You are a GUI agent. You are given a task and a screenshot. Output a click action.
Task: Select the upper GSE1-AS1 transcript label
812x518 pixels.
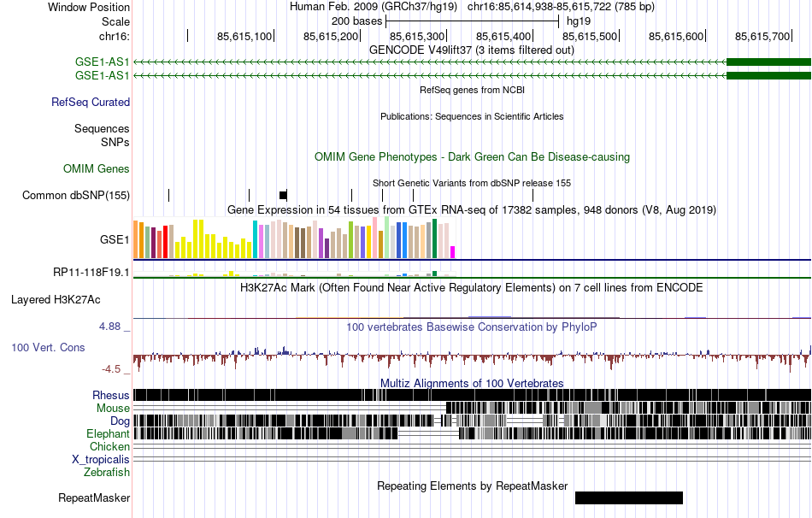102,62
